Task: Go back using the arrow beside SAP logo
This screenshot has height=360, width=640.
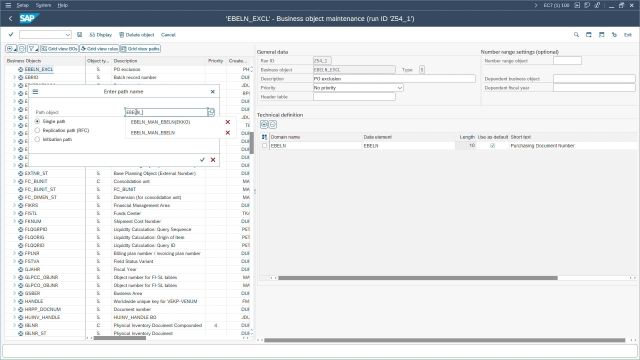Action: [x=11, y=18]
